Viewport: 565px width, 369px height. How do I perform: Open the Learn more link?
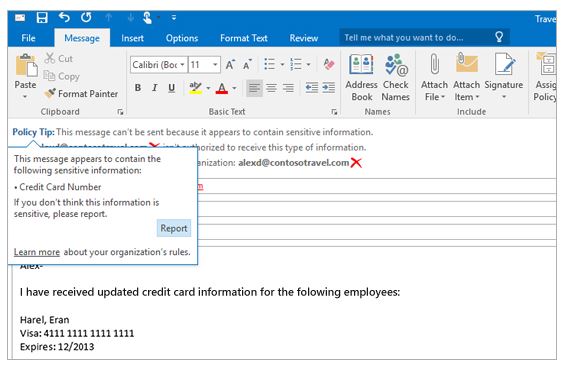point(37,252)
